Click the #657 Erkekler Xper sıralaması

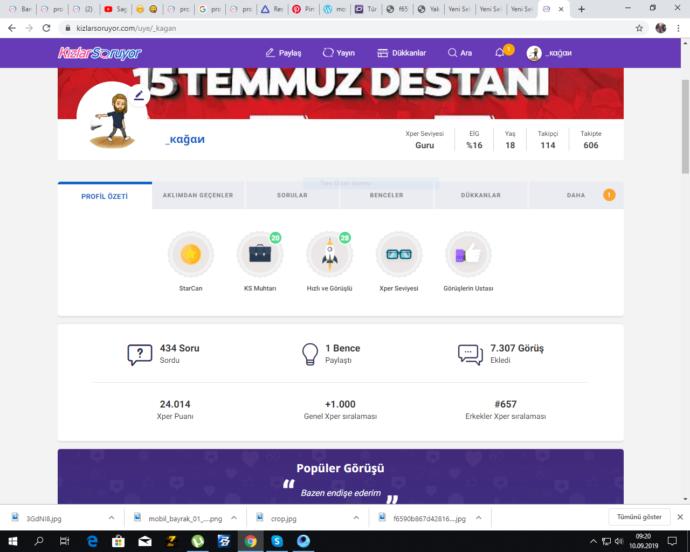click(505, 409)
